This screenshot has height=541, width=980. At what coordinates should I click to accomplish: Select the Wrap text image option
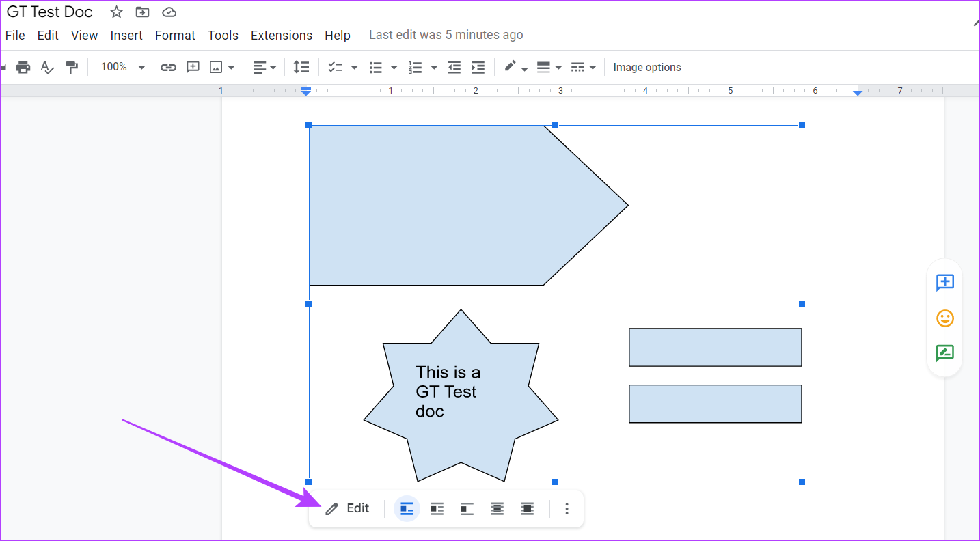(437, 509)
